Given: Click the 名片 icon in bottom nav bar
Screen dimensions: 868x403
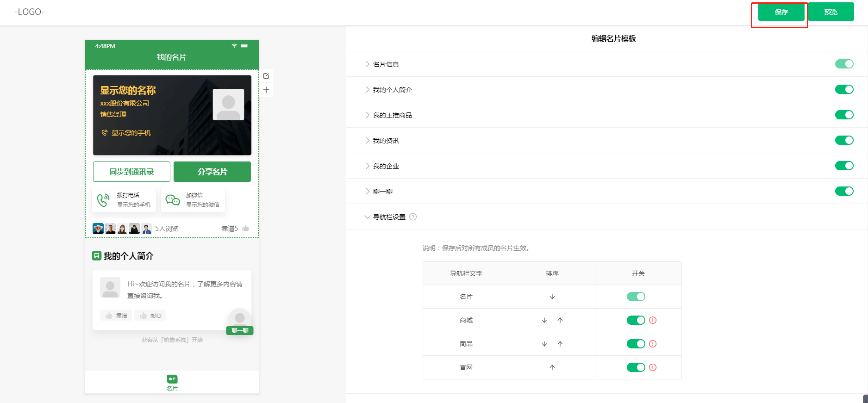Looking at the screenshot, I should click(172, 379).
